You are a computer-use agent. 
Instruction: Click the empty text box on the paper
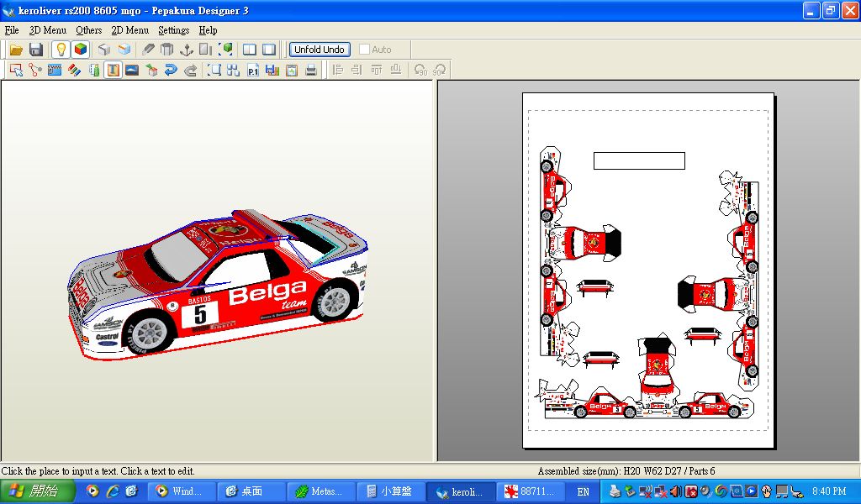(x=639, y=160)
